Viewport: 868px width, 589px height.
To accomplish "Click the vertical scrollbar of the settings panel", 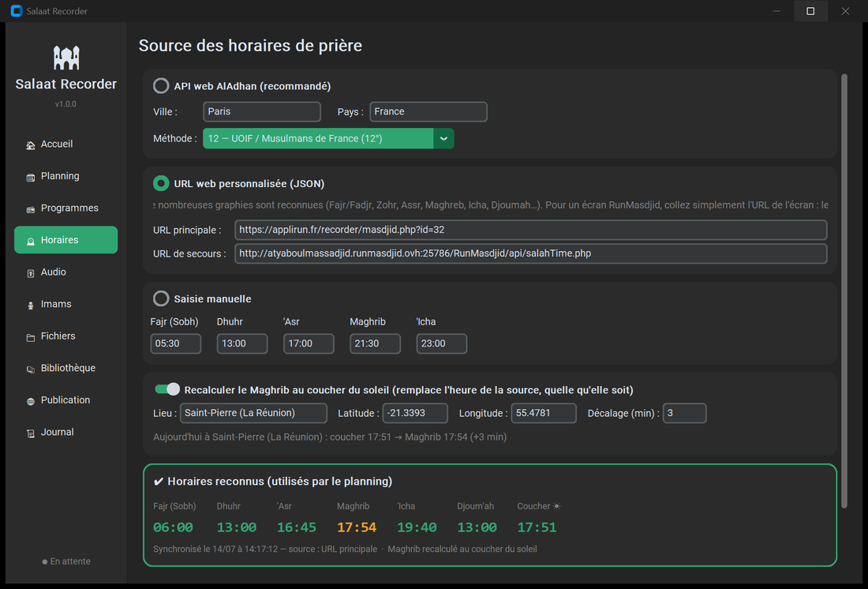I will 844,291.
